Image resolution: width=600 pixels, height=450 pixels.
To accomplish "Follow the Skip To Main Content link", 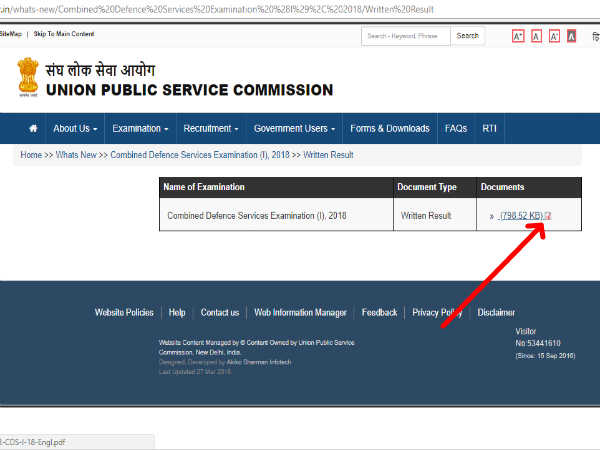I will pyautogui.click(x=64, y=34).
